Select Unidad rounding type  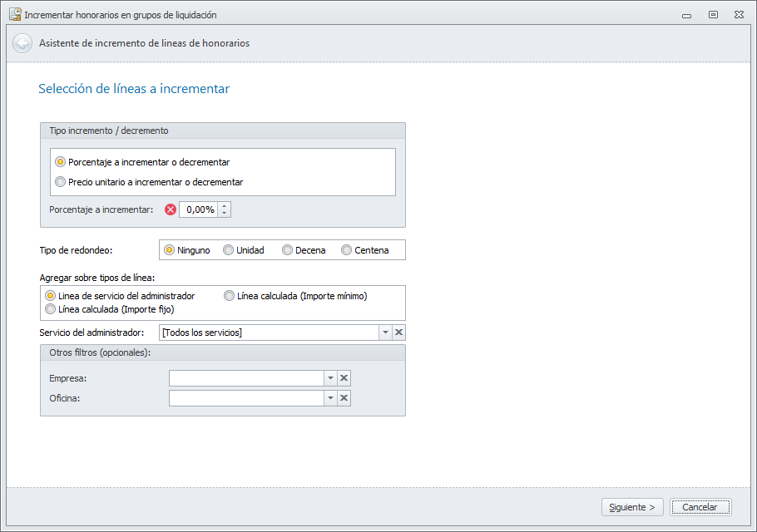click(229, 250)
